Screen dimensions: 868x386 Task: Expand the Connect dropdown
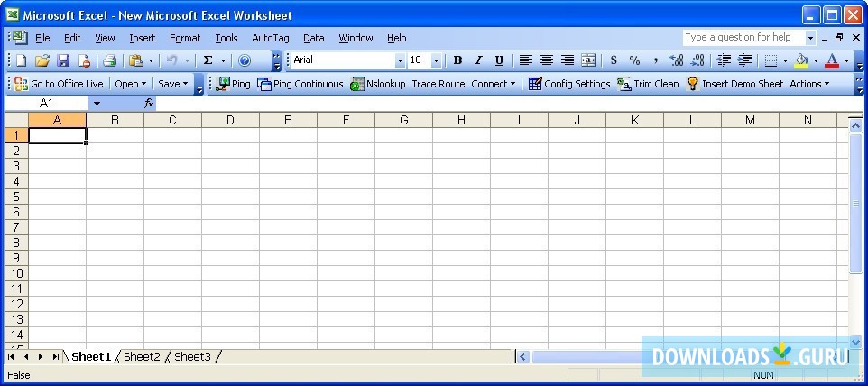tap(493, 84)
